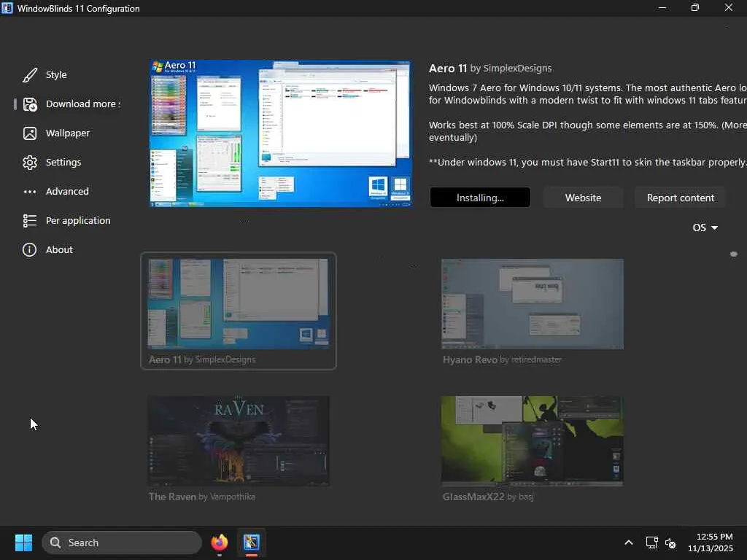Select the Aero 11 skin thumbnail
Image resolution: width=747 pixels, height=560 pixels.
click(x=239, y=304)
